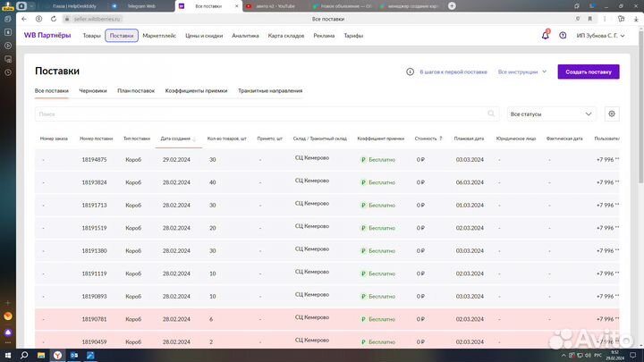The image size is (644, 362).
Task: Click the help icon beside the bell
Action: tap(563, 36)
